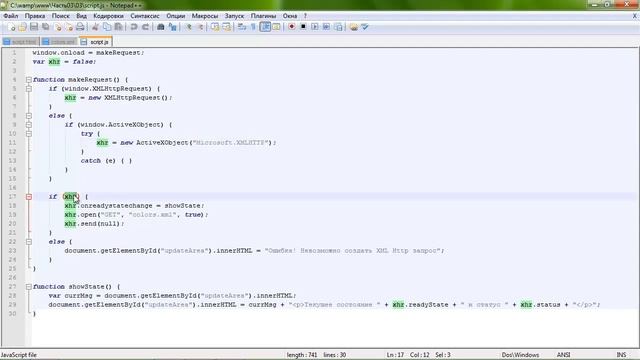Click the spell-check plugin checkmark icon
The image size is (640, 360).
365,27
